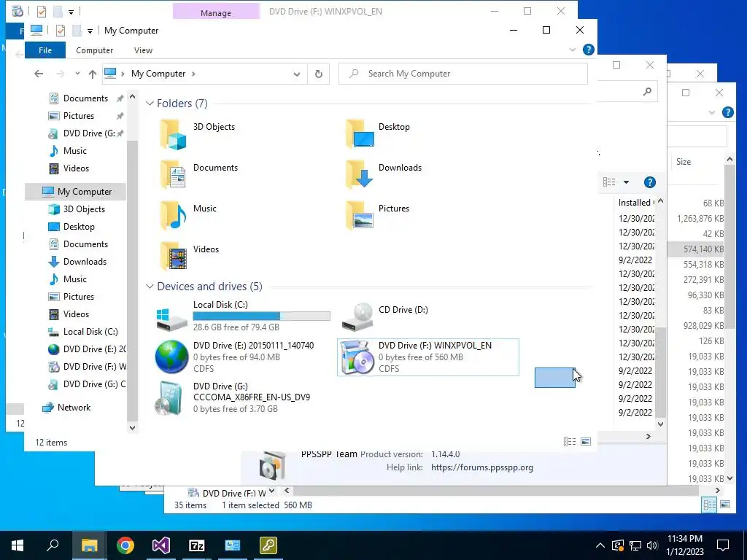Open Manage tab in DVD Drive window
Screen dimensions: 747x560
click(x=216, y=12)
